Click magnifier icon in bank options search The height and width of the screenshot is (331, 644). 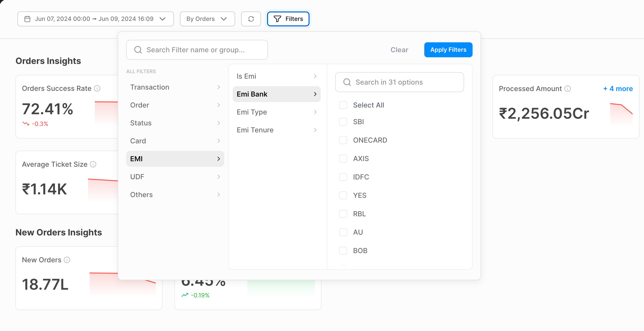pos(347,82)
